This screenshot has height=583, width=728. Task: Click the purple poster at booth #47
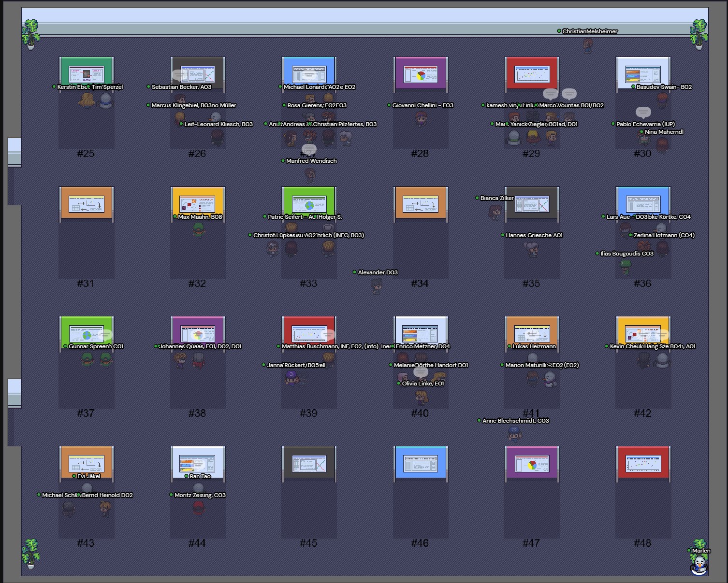pos(532,464)
